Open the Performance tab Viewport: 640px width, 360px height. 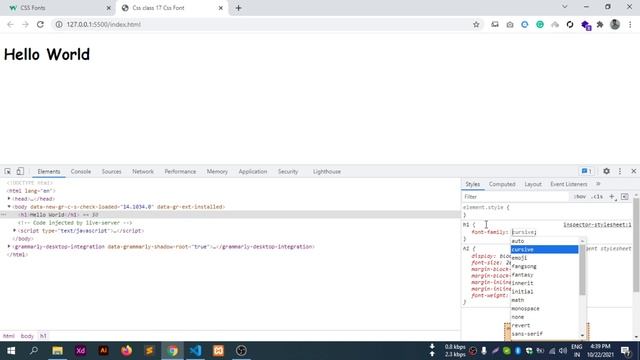tap(180, 172)
